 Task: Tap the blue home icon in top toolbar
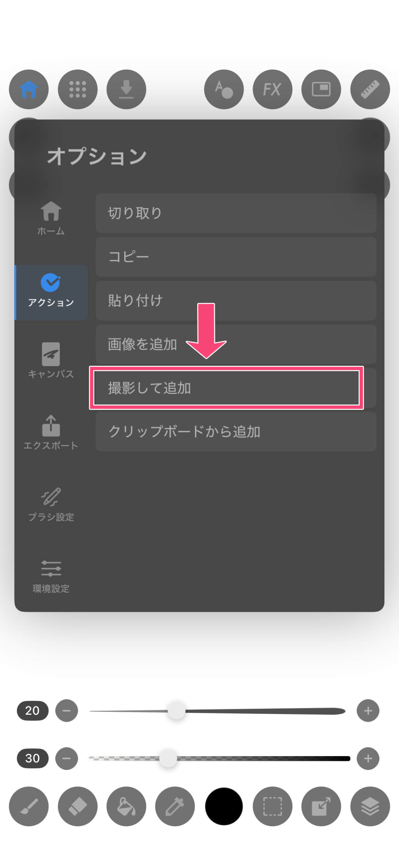(29, 90)
